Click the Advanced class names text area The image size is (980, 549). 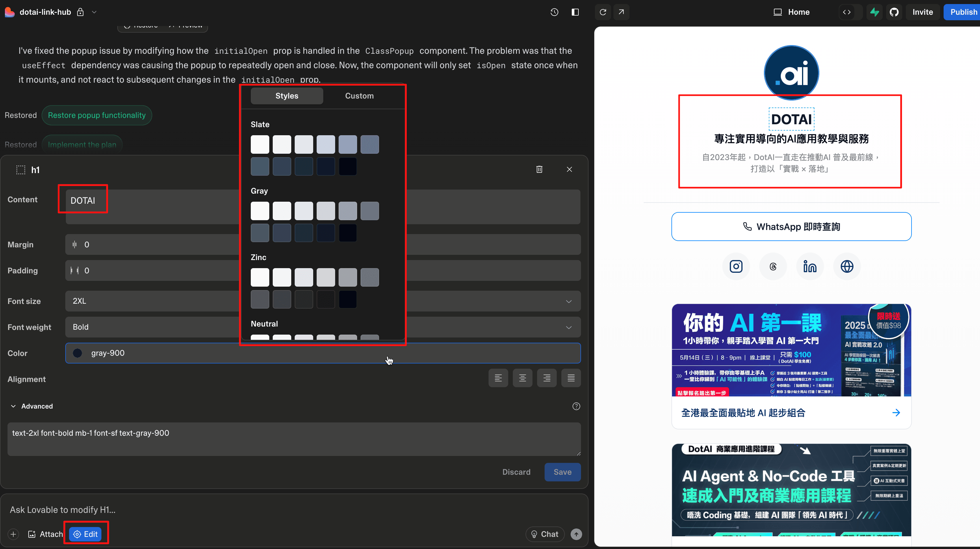(294, 439)
